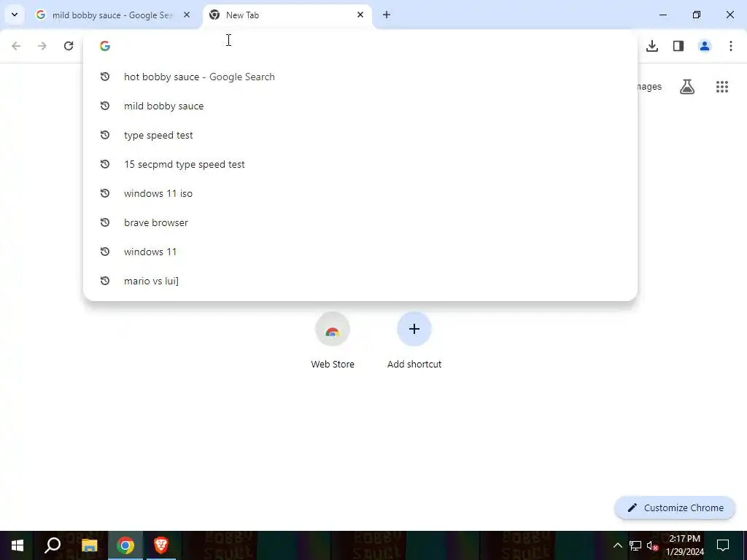Viewport: 747px width, 560px height.
Task: Select windows 11 iso suggestion
Action: tap(360, 193)
